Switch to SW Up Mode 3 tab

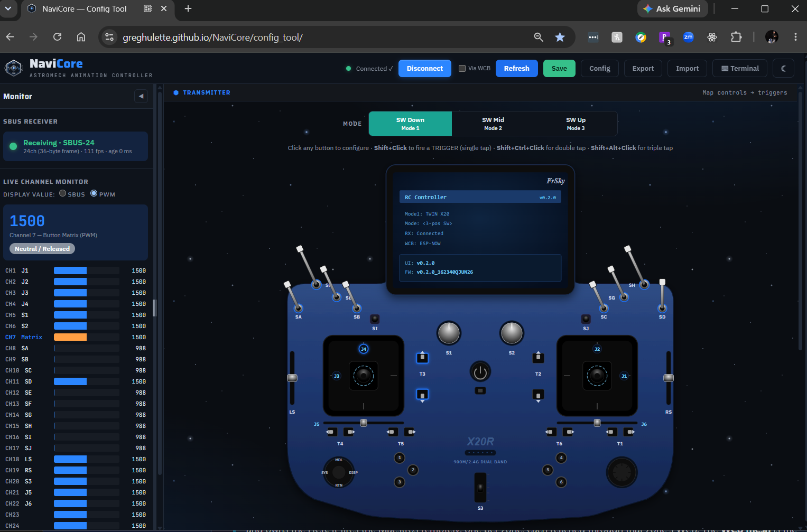(x=576, y=124)
